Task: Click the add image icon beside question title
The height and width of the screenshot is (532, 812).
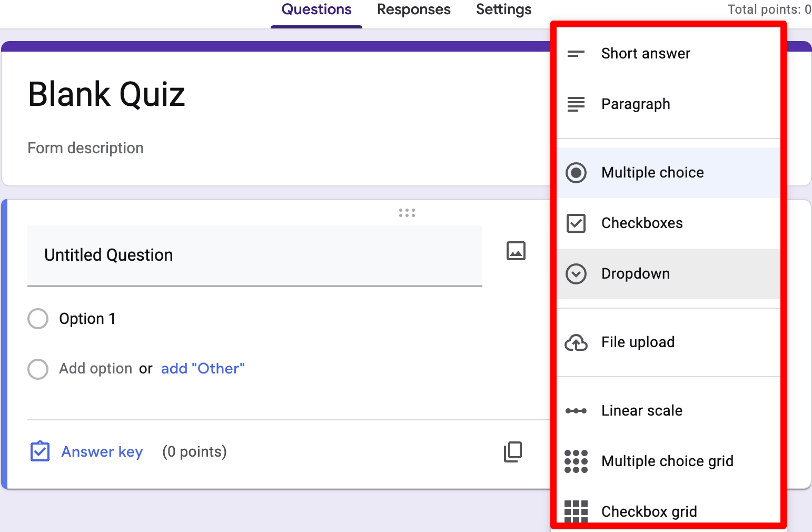Action: tap(516, 251)
